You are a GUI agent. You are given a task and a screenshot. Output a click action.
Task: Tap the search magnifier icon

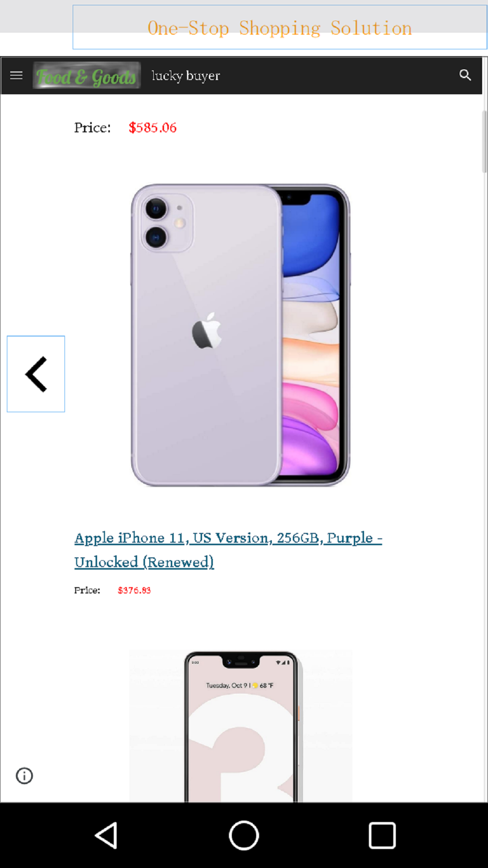pyautogui.click(x=465, y=75)
